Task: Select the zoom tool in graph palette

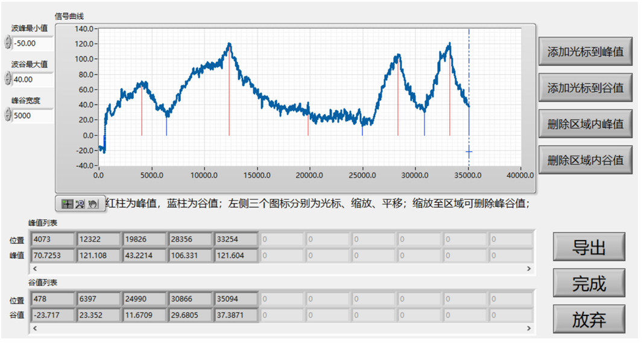Action: click(x=80, y=204)
